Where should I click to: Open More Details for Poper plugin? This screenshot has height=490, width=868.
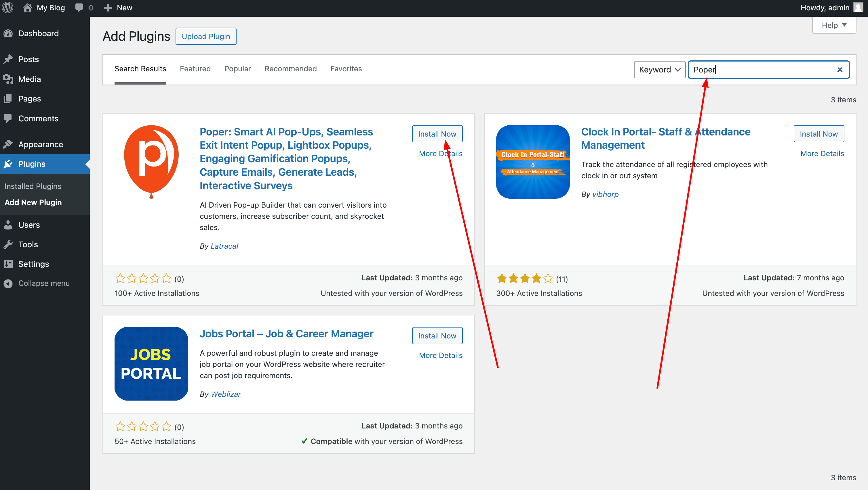tap(440, 154)
